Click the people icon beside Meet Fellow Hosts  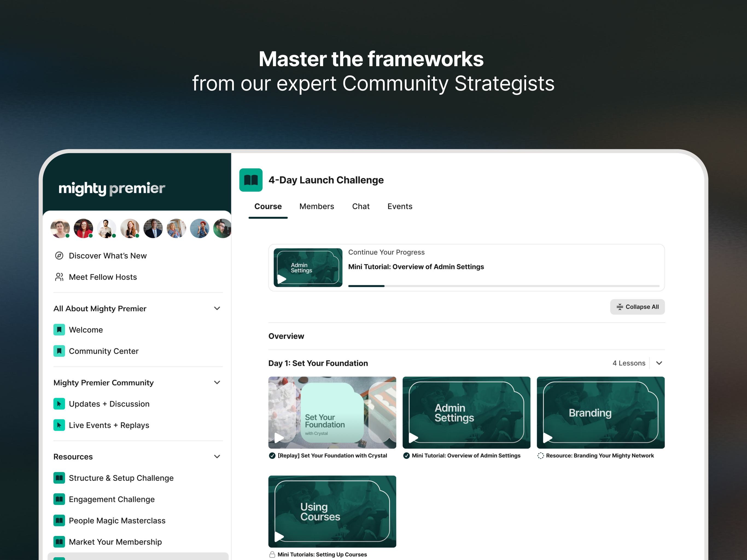[x=59, y=277]
